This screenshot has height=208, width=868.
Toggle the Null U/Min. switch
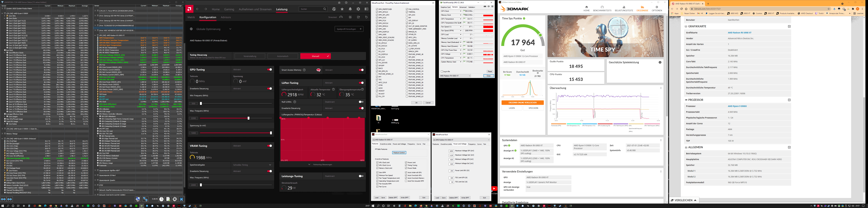click(x=361, y=102)
